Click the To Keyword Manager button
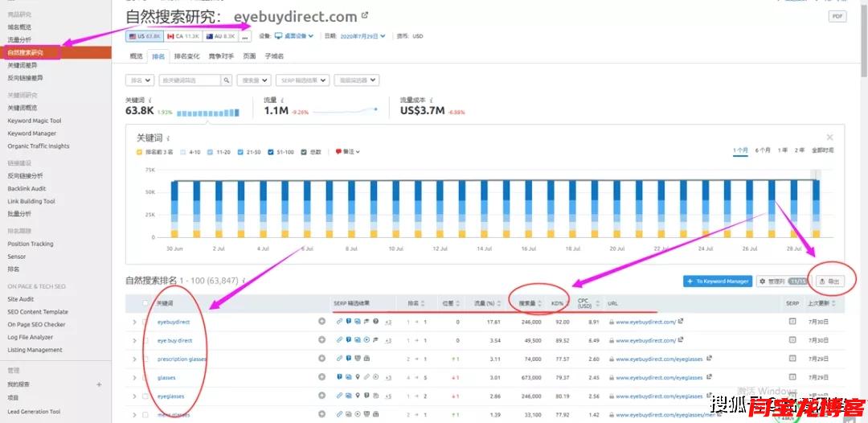The height and width of the screenshot is (423, 868). [x=717, y=281]
